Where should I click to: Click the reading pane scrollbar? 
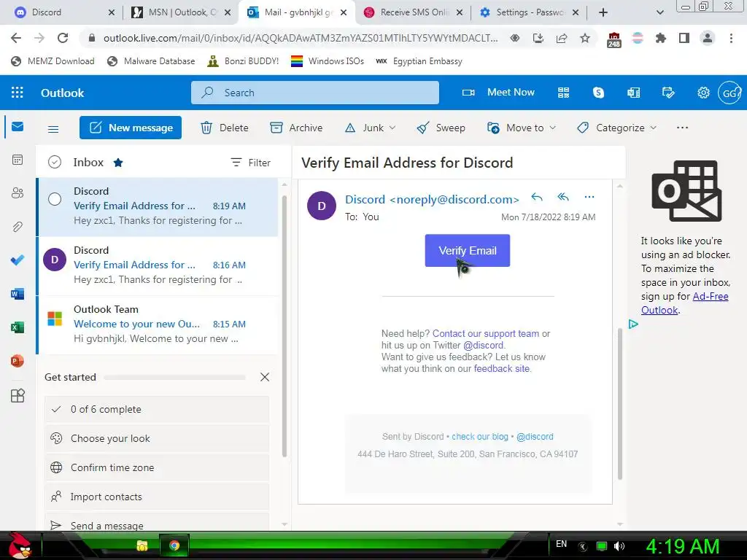point(620,404)
